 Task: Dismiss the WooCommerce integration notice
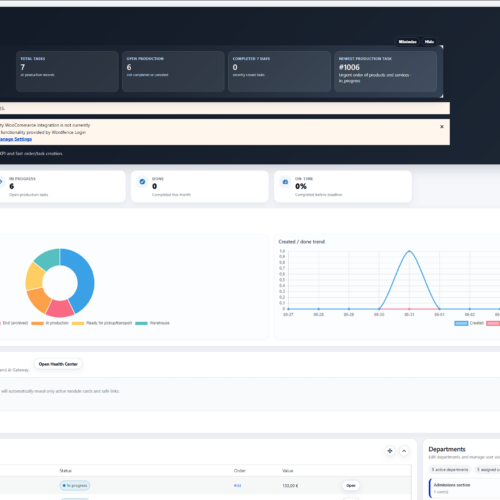click(x=442, y=127)
